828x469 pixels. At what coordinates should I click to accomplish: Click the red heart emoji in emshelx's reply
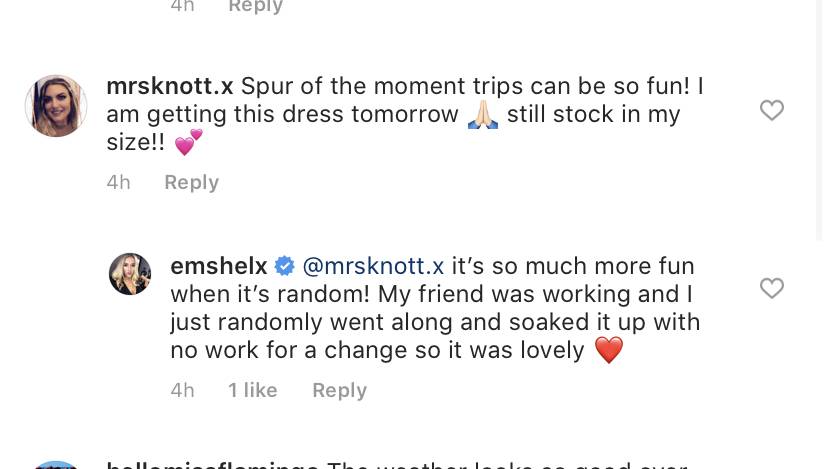click(x=609, y=350)
